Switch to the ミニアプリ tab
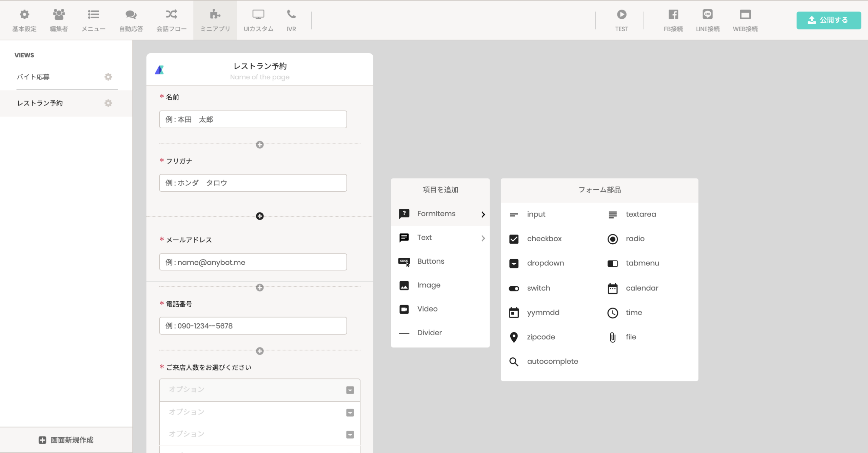The width and height of the screenshot is (868, 453). [215, 20]
